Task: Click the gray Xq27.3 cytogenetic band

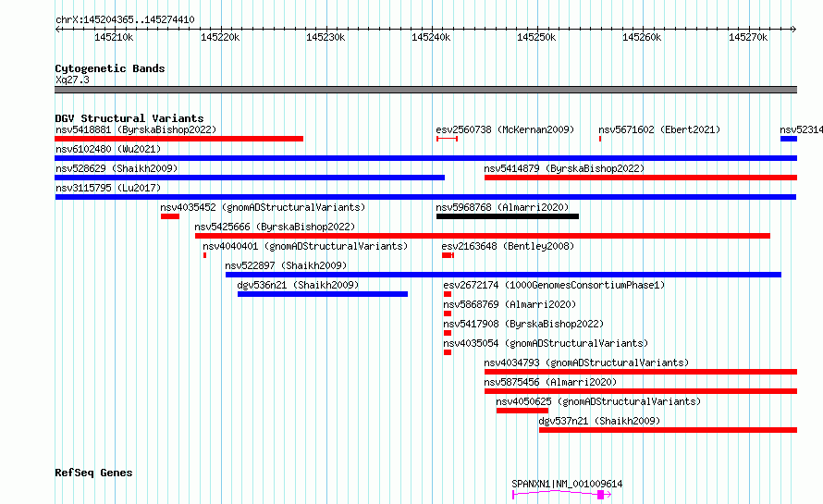Action: (x=425, y=90)
